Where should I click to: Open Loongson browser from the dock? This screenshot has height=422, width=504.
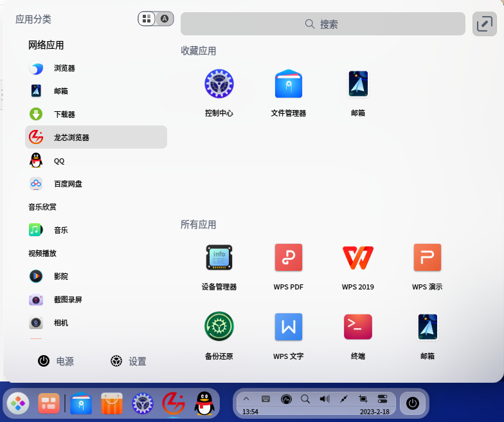[x=174, y=403]
